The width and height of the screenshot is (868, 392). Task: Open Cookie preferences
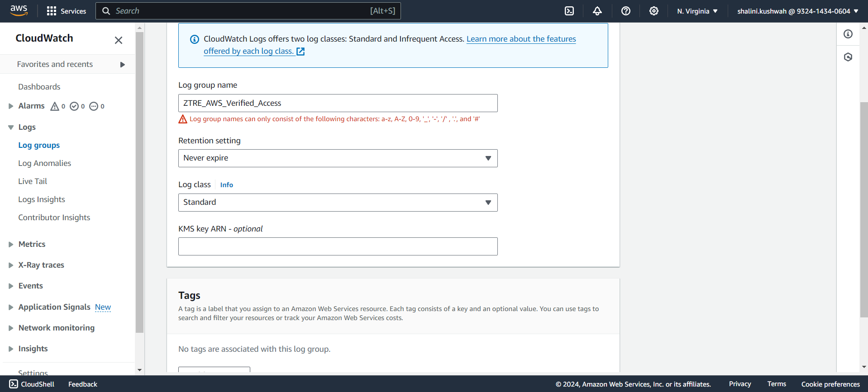[x=830, y=384]
